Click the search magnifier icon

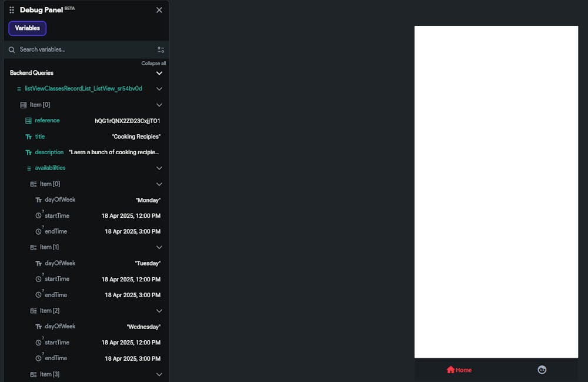pyautogui.click(x=12, y=49)
